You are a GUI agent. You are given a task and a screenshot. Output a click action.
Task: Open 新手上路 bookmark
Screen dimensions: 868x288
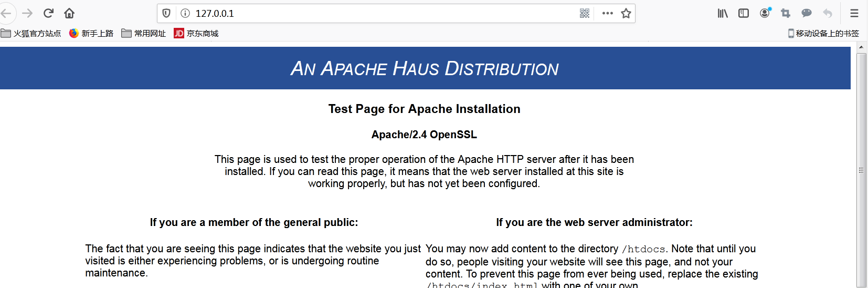click(x=91, y=33)
